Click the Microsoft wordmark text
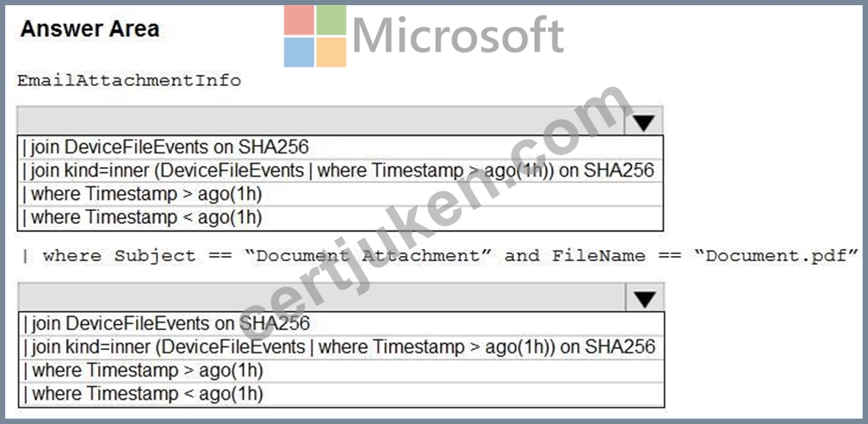The height and width of the screenshot is (424, 868). pos(458,35)
